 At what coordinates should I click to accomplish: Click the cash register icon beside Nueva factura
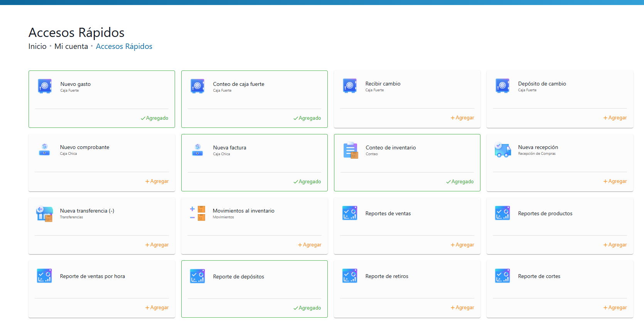point(197,149)
